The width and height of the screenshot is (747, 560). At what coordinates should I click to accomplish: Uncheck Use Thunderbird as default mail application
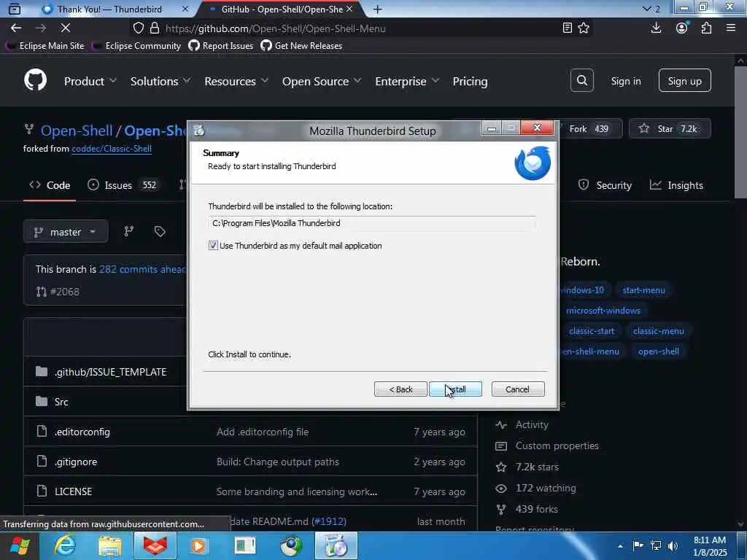point(213,246)
